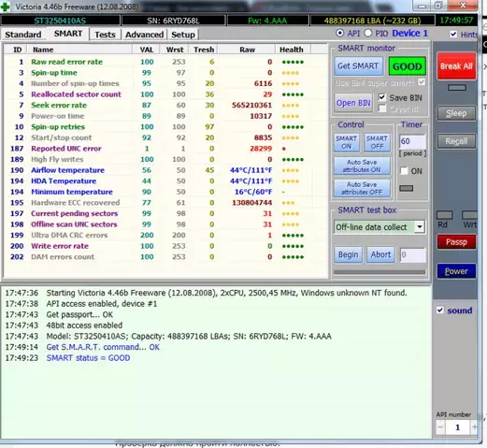This screenshot has height=448, width=487.
Task: Select the Current pending sectors row
Action: coord(165,213)
